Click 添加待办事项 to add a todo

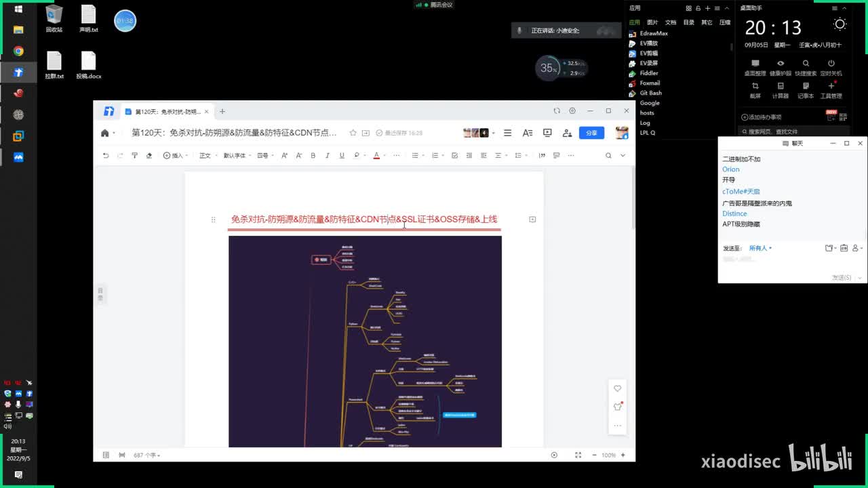762,117
